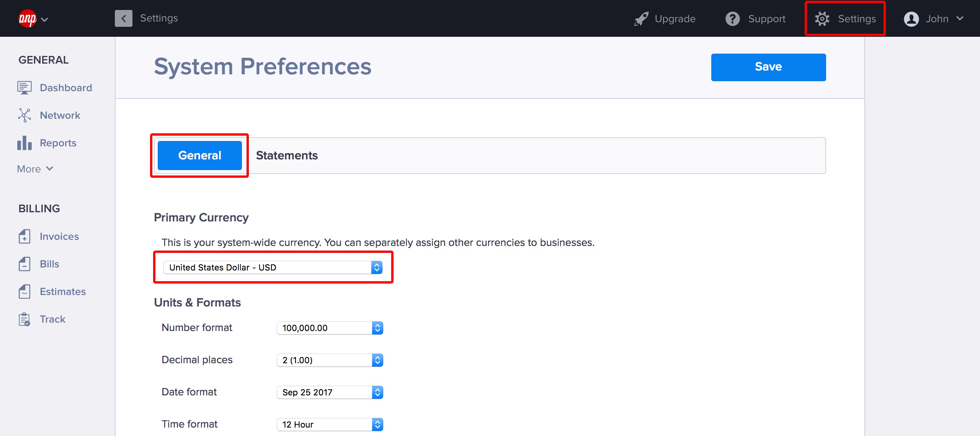
Task: Click the Track clipboard icon
Action: click(x=24, y=319)
